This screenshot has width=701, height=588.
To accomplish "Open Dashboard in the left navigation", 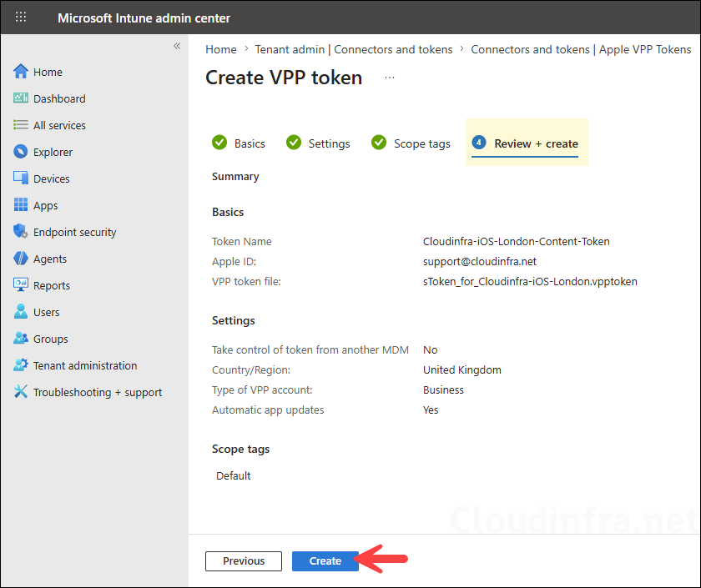I will (x=59, y=98).
